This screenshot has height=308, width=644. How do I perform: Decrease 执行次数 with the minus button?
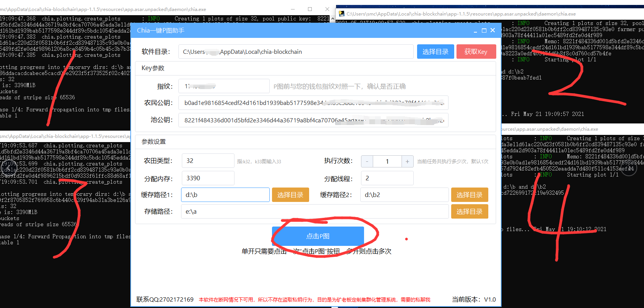point(367,161)
